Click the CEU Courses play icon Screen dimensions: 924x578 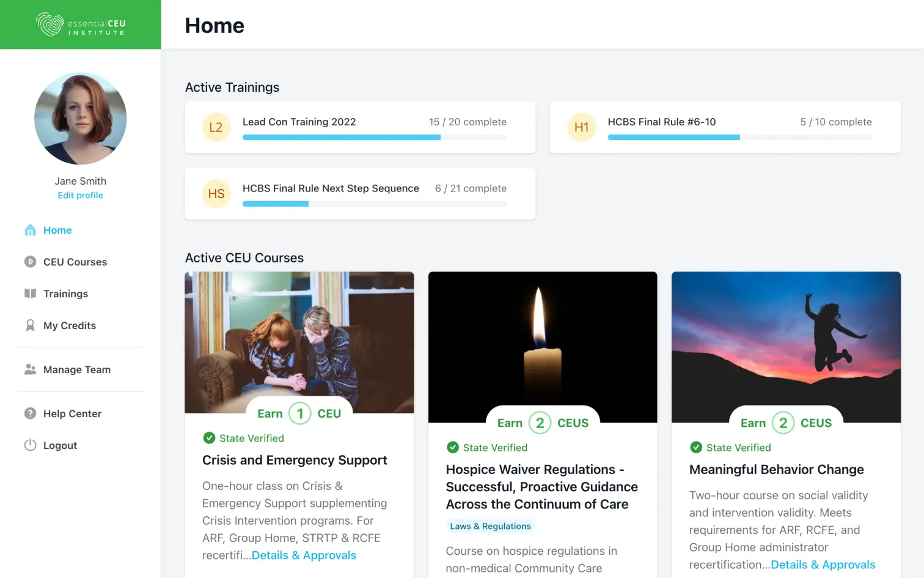pos(30,262)
